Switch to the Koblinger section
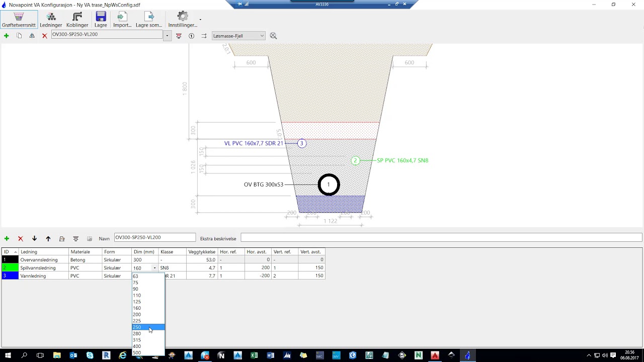 click(77, 20)
